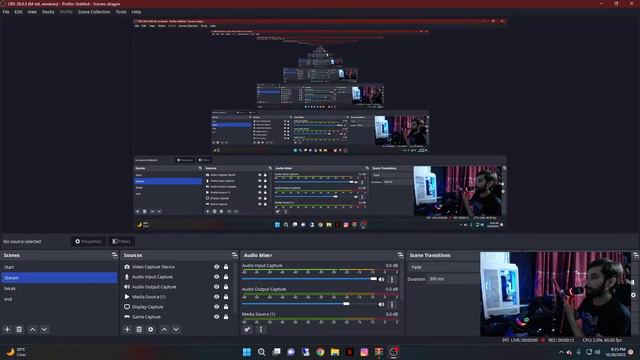Remove source using Sources trash icon

[x=139, y=329]
